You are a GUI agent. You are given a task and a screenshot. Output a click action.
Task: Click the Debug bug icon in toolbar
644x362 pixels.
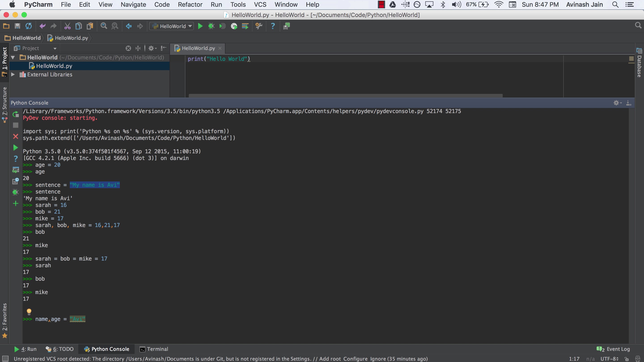click(211, 26)
